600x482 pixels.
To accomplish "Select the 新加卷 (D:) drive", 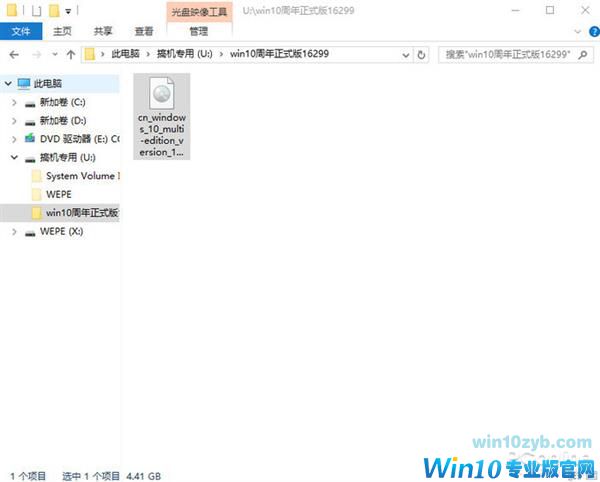I will pos(63,121).
